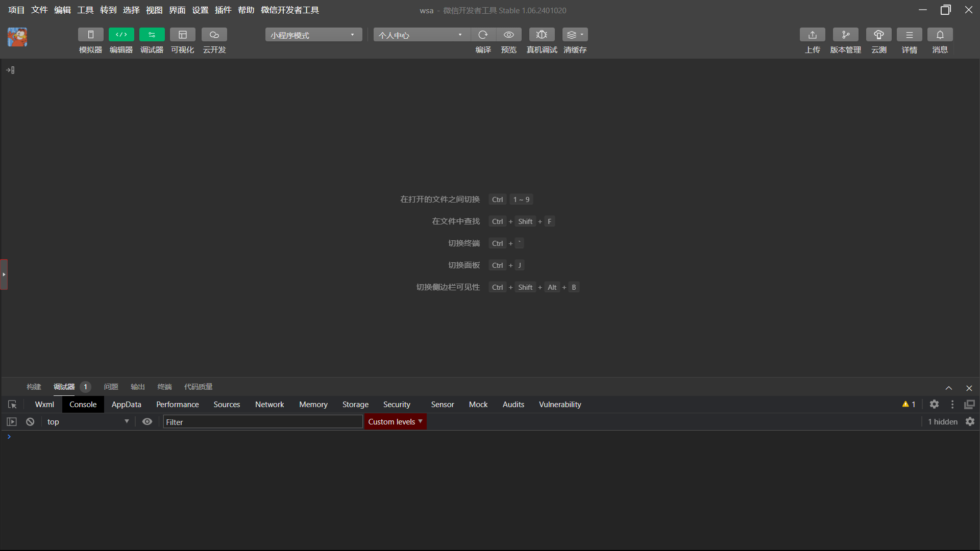The height and width of the screenshot is (551, 980).
Task: Clear console with the ban icon
Action: 30,422
